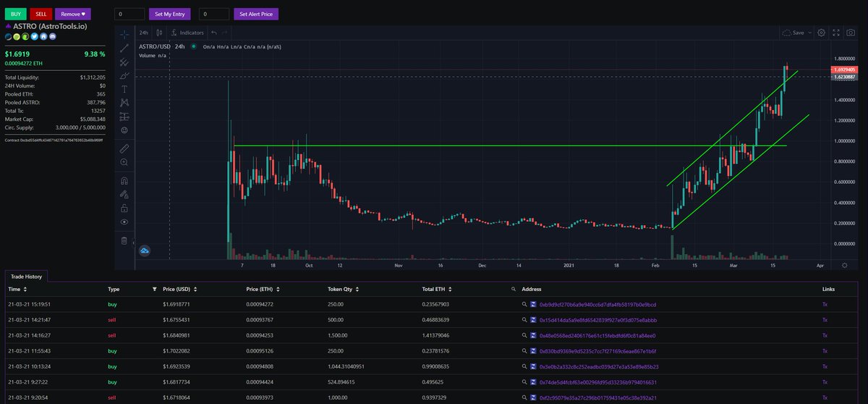Click Set Alert Price button
Screen dimensions: 868x404
click(x=256, y=14)
